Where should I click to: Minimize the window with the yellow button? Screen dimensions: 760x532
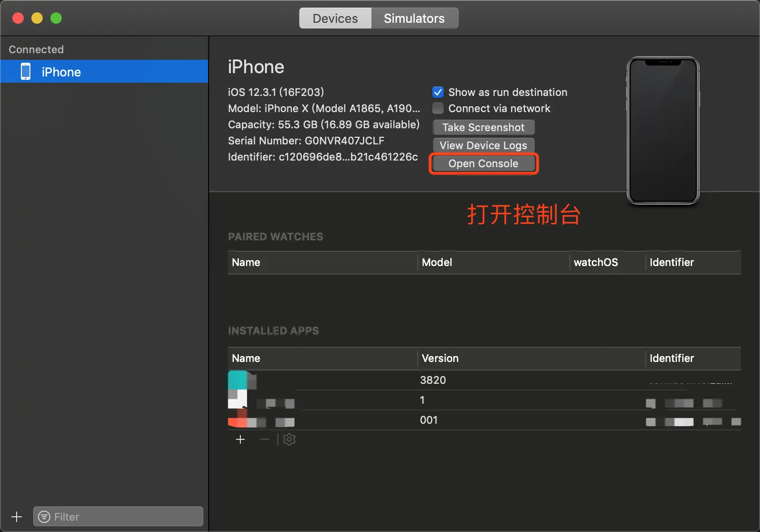pyautogui.click(x=37, y=18)
